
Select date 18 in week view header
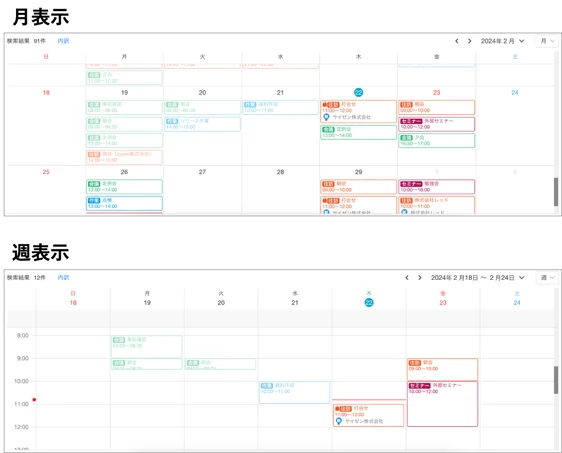click(73, 303)
